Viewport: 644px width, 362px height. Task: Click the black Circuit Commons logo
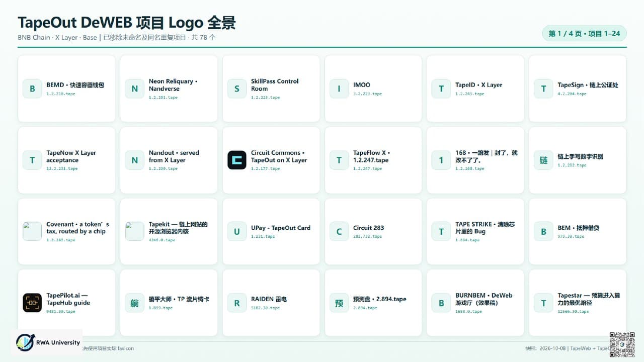tap(237, 160)
